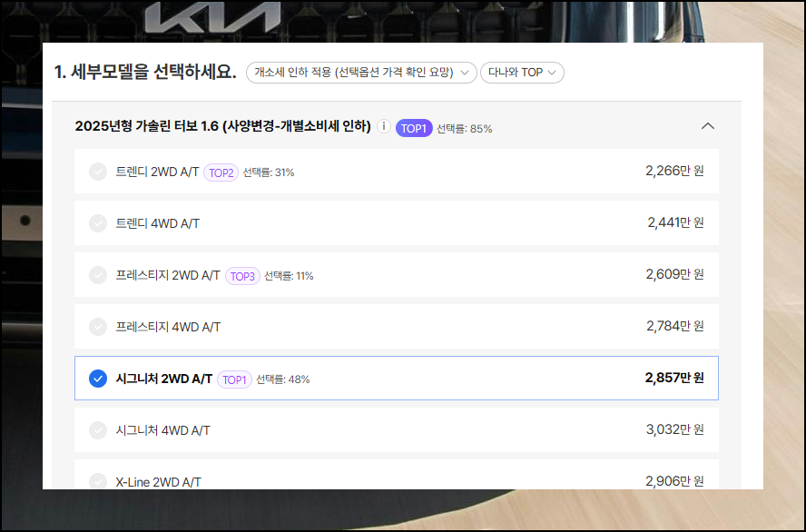The height and width of the screenshot is (532, 806).
Task: Click the 1. 세부모델을 선택하세요. title
Action: pyautogui.click(x=145, y=72)
